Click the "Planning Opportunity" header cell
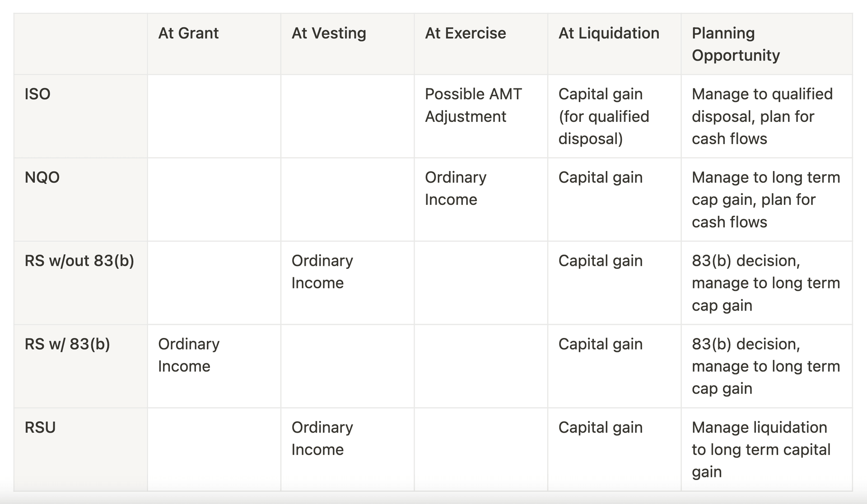Viewport: 867px width, 504px height. tap(767, 44)
